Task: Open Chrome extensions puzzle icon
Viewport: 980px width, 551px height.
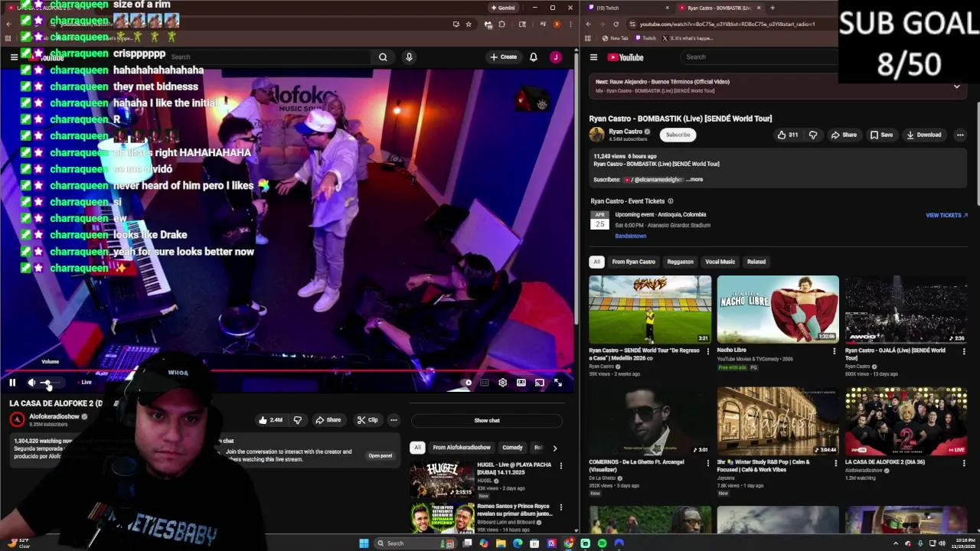Action: tap(502, 24)
